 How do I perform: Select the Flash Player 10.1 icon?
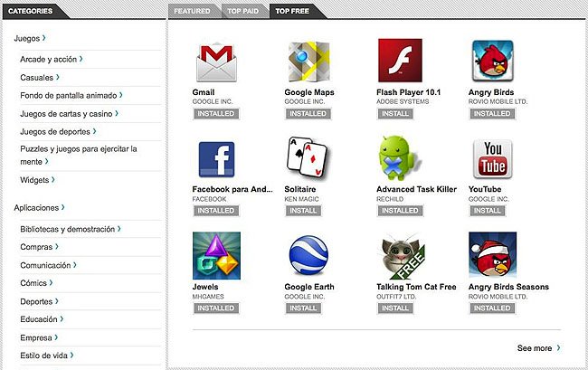pyautogui.click(x=400, y=62)
